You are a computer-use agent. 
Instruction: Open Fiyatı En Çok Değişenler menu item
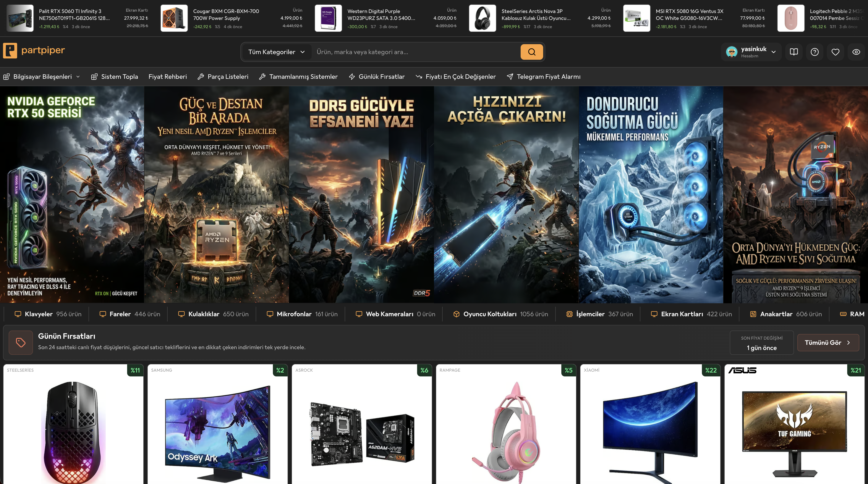pos(456,77)
